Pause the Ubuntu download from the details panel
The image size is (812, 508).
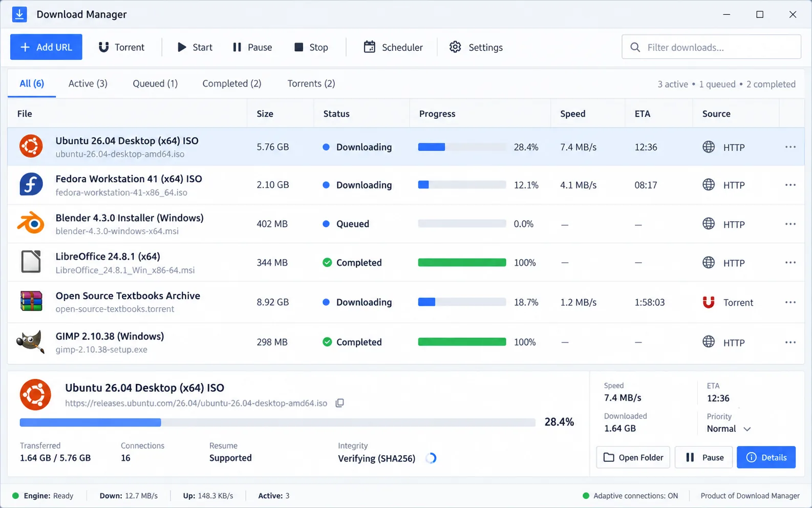[703, 457]
